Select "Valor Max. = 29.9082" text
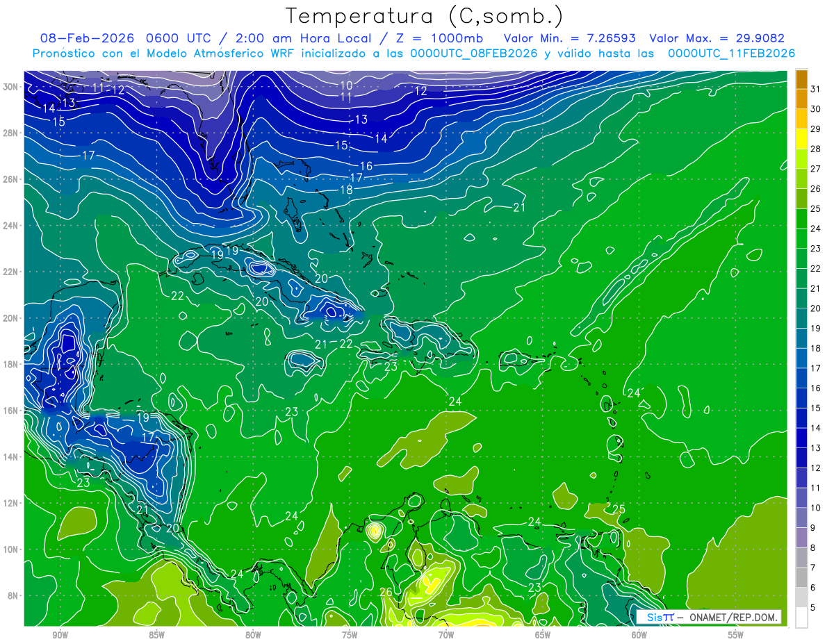Image resolution: width=834 pixels, height=644 pixels. point(717,39)
